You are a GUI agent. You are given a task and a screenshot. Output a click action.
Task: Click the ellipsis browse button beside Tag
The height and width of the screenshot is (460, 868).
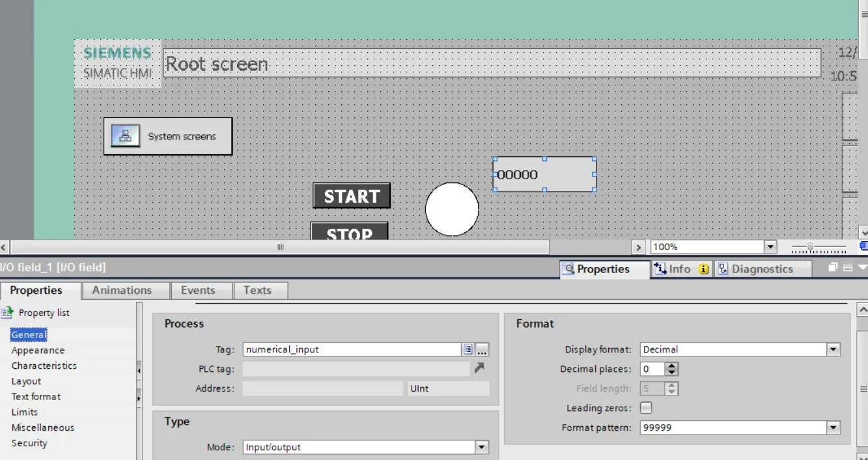point(482,349)
